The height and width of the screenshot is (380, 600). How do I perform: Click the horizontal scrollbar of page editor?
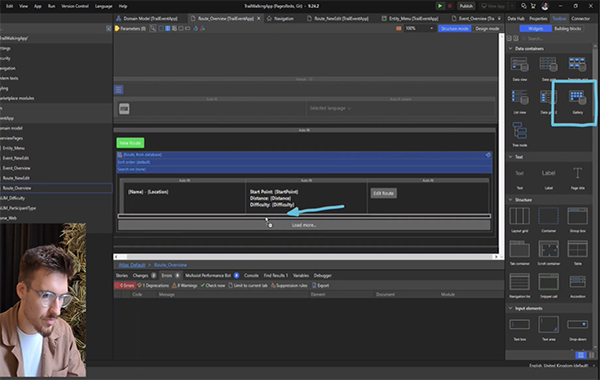tap(306, 257)
